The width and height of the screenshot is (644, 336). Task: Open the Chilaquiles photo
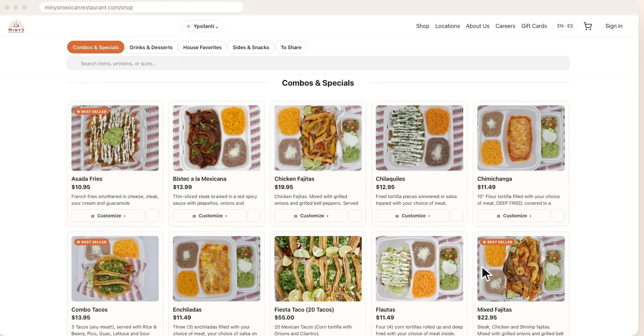point(420,138)
